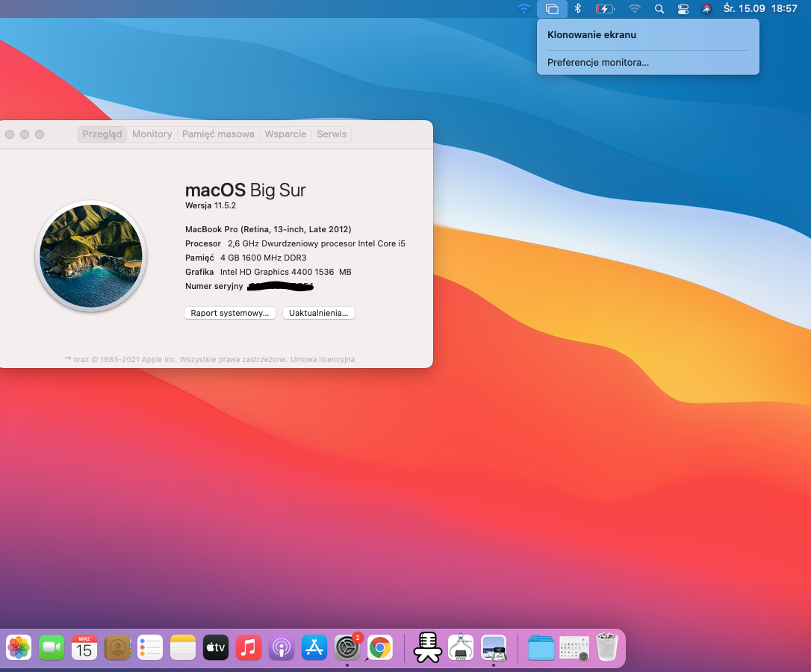811x672 pixels.
Task: Open the Podcasts app in the Dock
Action: (x=282, y=647)
